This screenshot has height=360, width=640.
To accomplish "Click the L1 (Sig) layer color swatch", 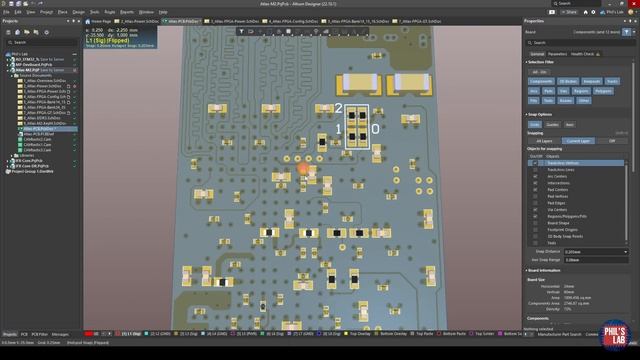I will (x=118, y=334).
